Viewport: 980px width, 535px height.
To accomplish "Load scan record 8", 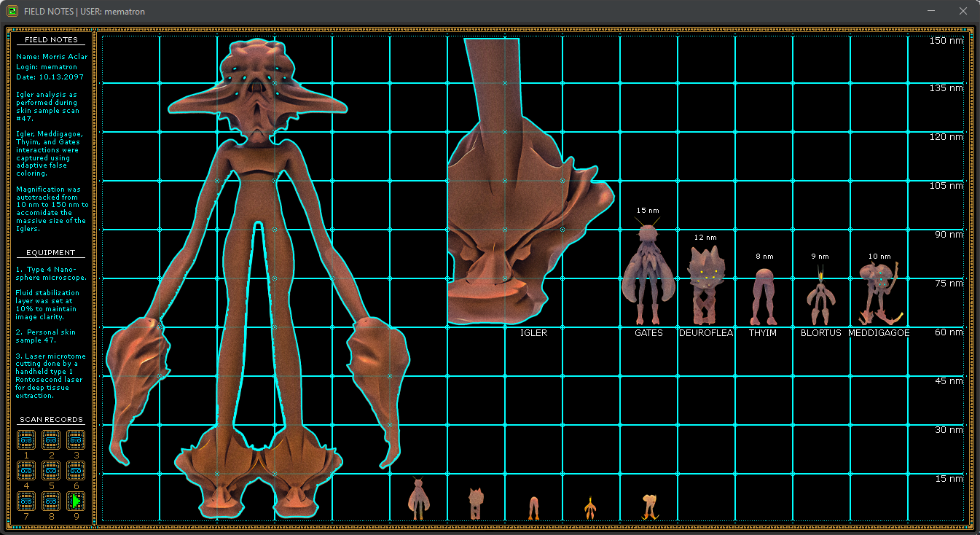I will (51, 501).
